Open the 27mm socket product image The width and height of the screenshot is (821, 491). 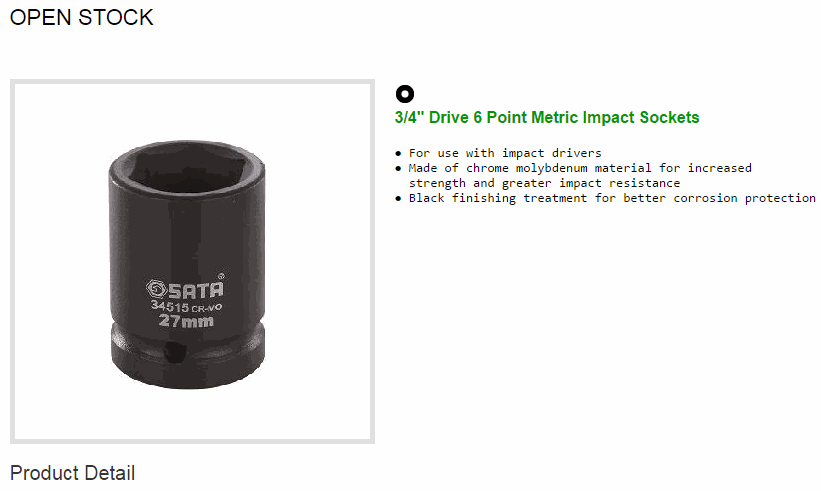click(x=192, y=262)
